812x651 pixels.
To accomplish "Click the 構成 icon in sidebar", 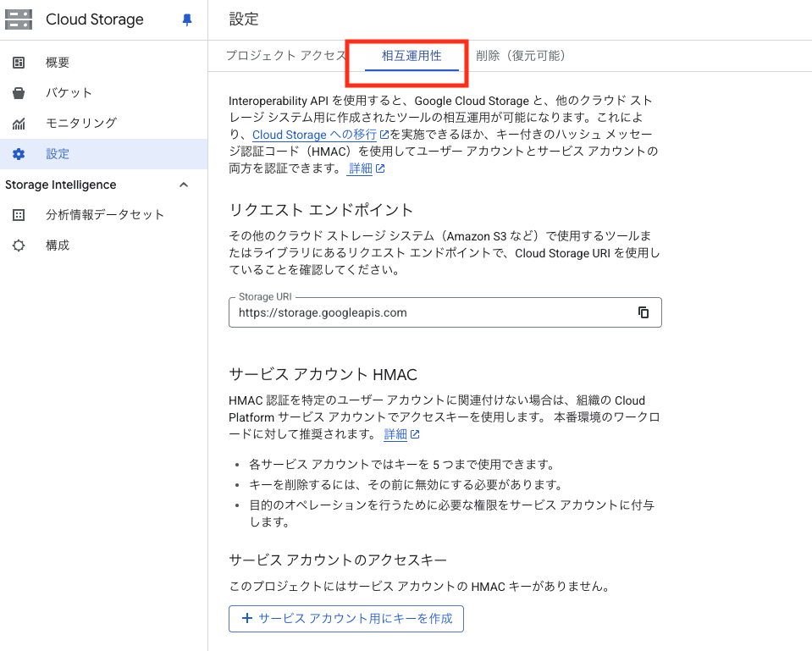I will click(x=19, y=246).
